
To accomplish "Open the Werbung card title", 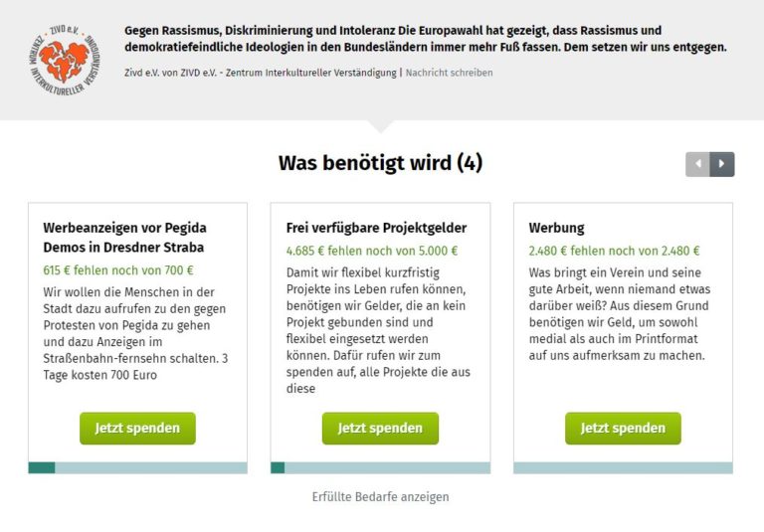I will click(556, 228).
